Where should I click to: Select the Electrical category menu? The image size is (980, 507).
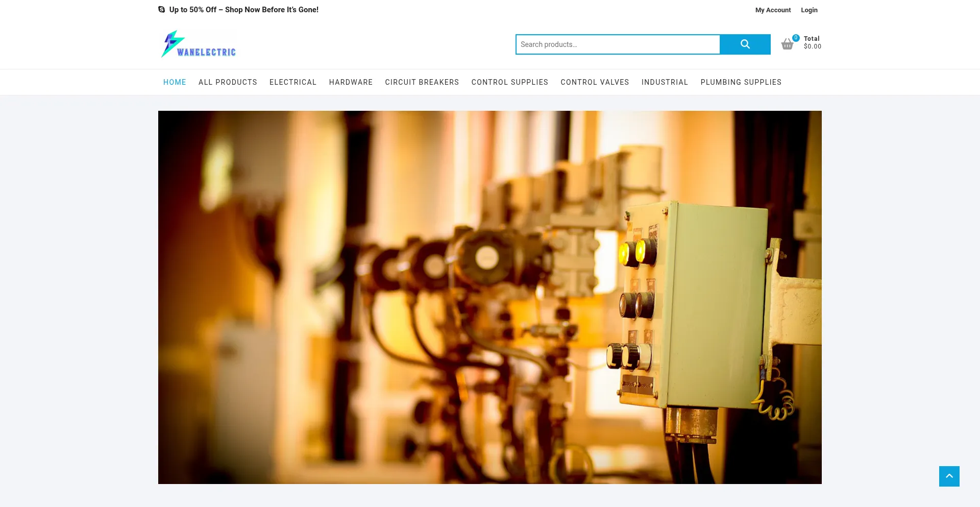293,82
